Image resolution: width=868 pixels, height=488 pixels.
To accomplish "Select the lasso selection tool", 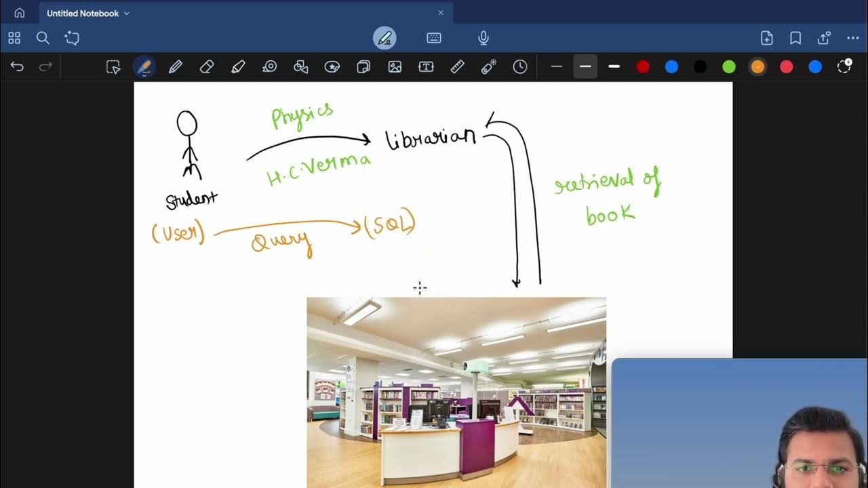I will pyautogui.click(x=113, y=66).
